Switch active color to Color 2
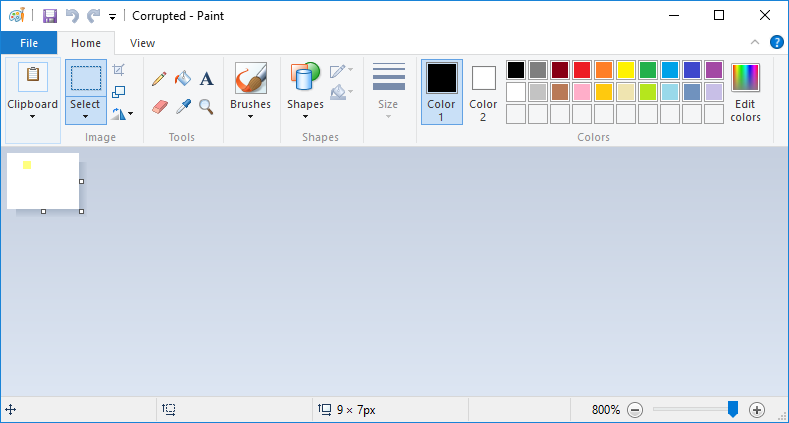The height and width of the screenshot is (423, 789). (x=483, y=92)
